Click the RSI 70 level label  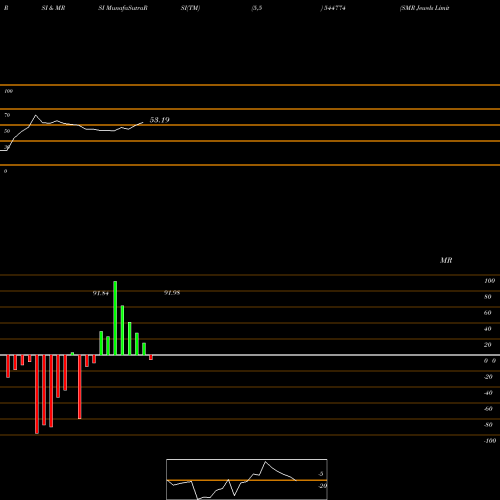pos(7,115)
